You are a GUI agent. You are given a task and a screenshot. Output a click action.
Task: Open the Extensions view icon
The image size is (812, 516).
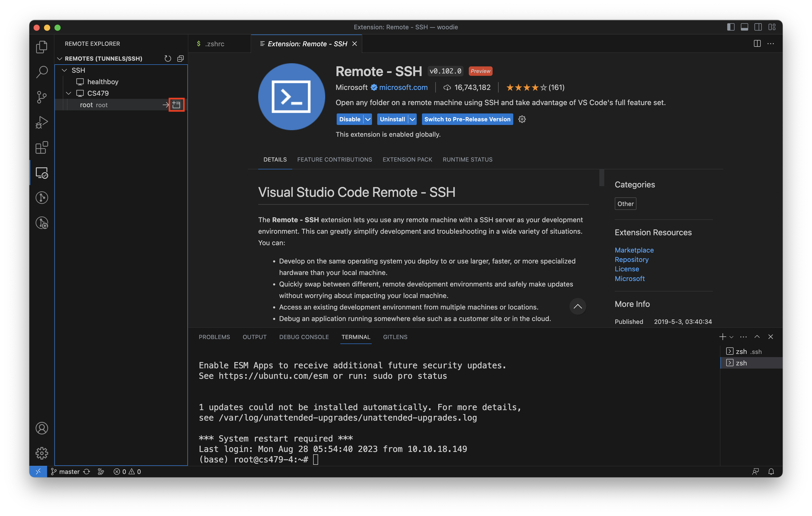tap(42, 148)
